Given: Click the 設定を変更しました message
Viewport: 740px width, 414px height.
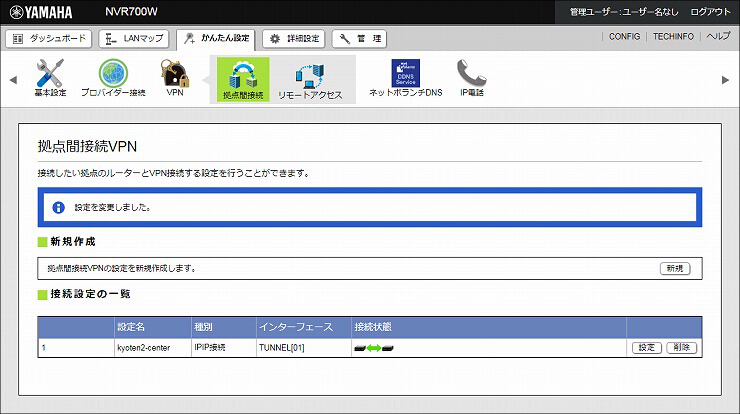Looking at the screenshot, I should point(112,207).
